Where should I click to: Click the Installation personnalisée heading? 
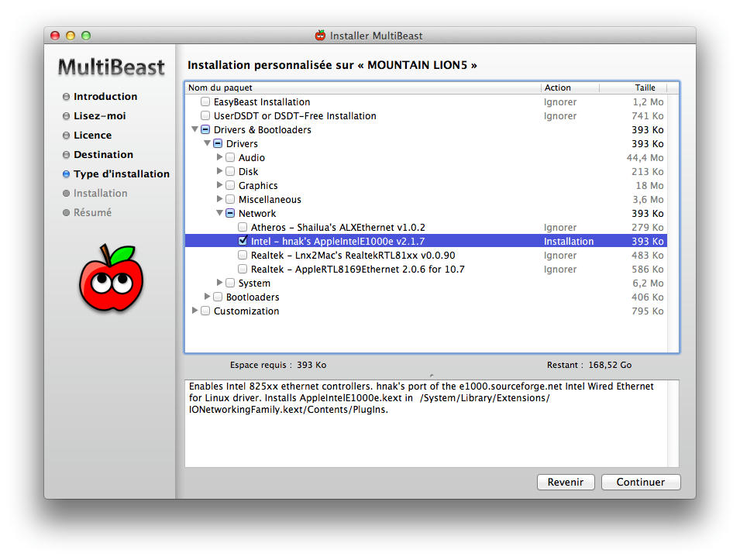(332, 65)
